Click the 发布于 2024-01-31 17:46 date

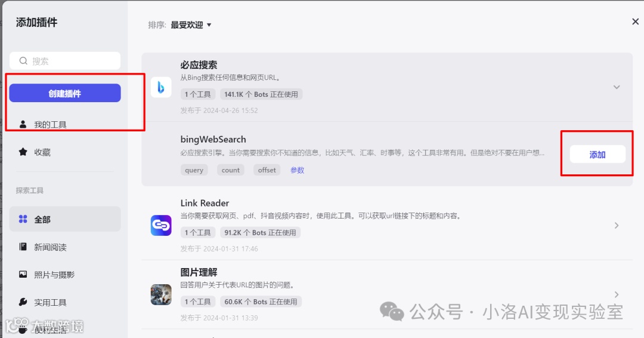[219, 248]
